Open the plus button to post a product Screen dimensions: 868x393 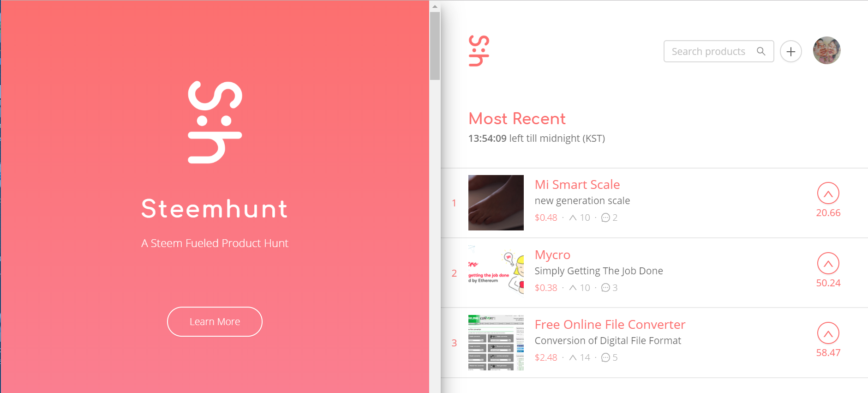[x=791, y=51]
